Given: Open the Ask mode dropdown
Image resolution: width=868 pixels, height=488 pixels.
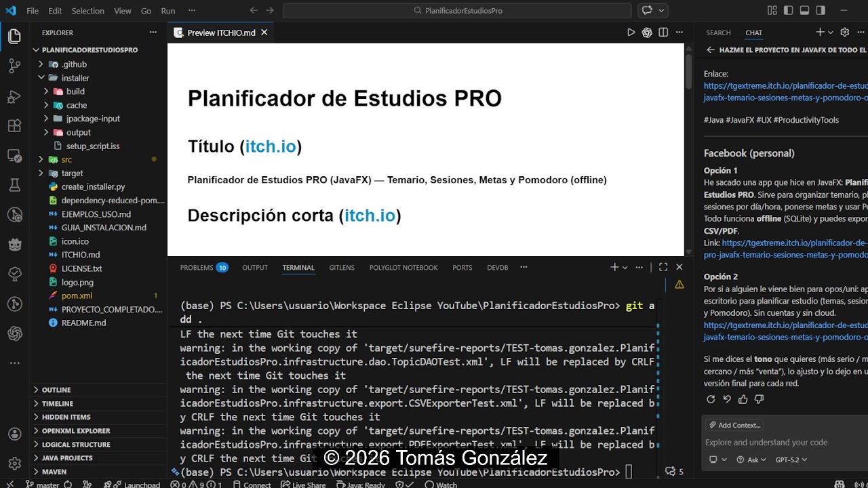Looking at the screenshot, I should (753, 460).
